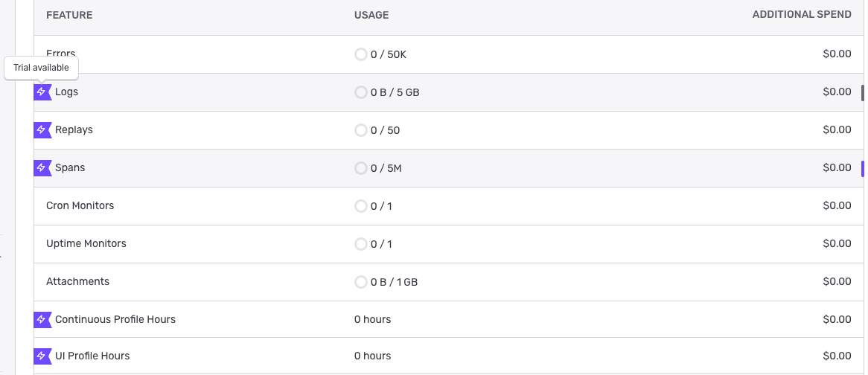Click the Uptime Monitors usage ring
868x375 pixels.
click(361, 244)
